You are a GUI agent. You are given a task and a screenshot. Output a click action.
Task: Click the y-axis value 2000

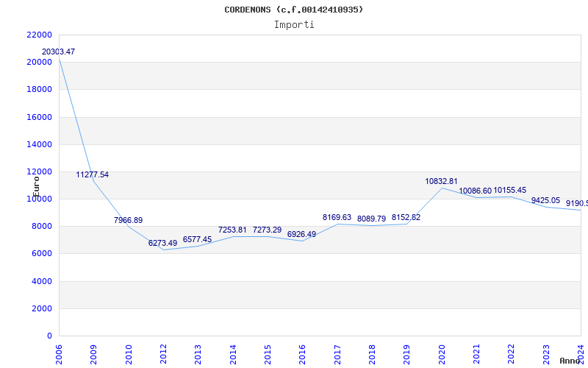click(x=41, y=308)
